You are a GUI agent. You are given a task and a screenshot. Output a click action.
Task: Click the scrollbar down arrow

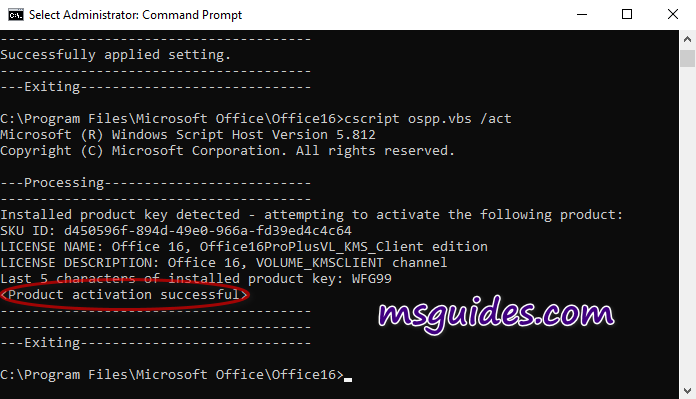pyautogui.click(x=688, y=391)
